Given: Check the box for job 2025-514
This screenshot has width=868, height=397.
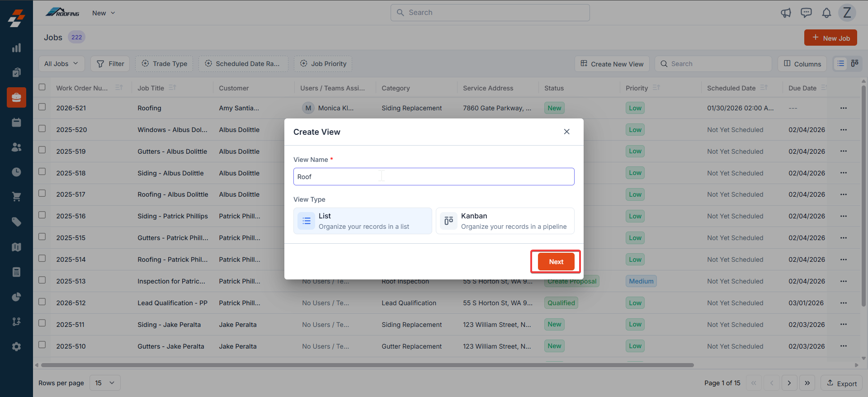Looking at the screenshot, I should 42,259.
